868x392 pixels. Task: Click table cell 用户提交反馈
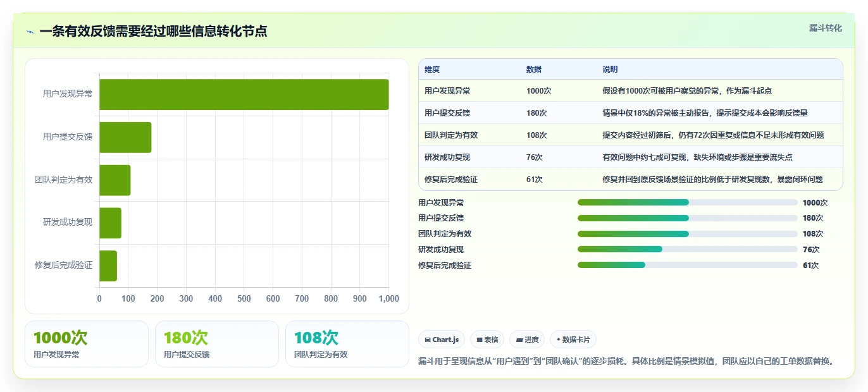[447, 113]
